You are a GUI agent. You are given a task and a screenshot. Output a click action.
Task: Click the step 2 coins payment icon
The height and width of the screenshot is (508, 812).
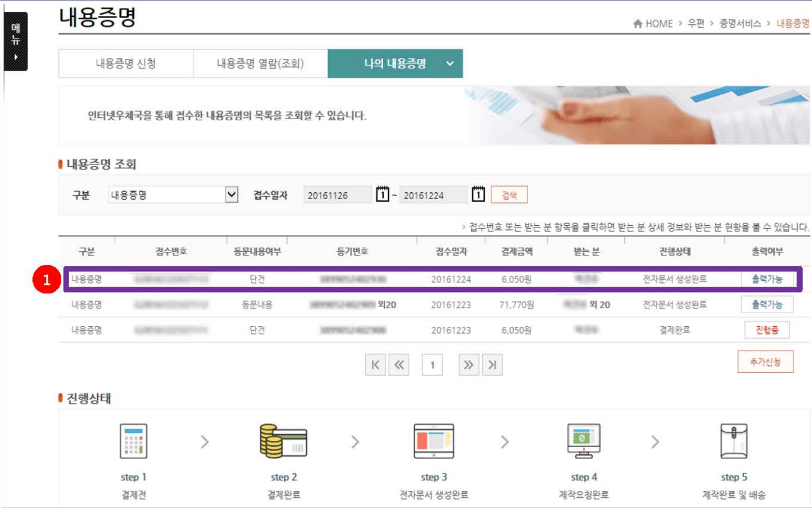283,441
